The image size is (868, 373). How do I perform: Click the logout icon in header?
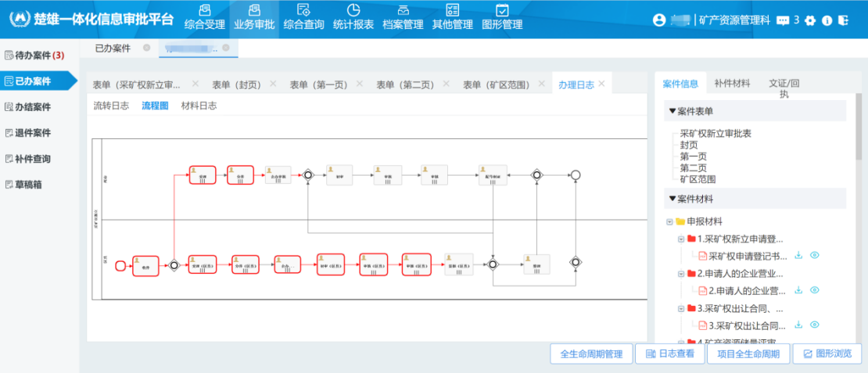[842, 21]
